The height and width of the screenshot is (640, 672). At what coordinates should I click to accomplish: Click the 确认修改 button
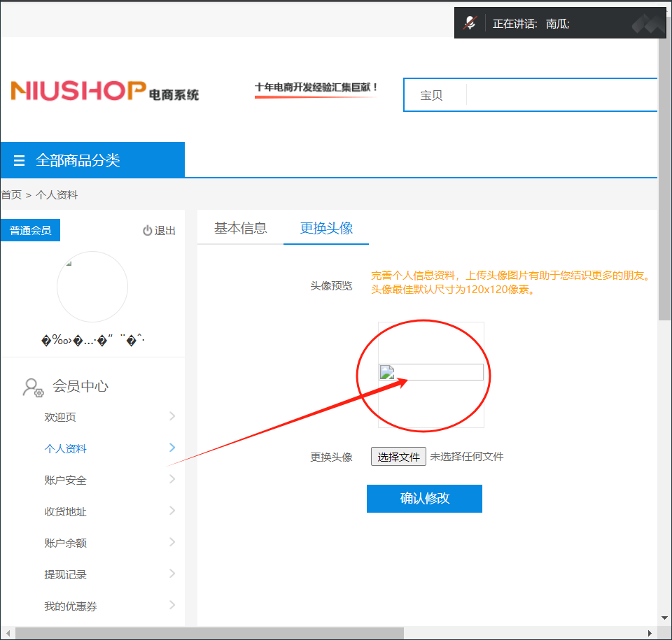click(424, 498)
